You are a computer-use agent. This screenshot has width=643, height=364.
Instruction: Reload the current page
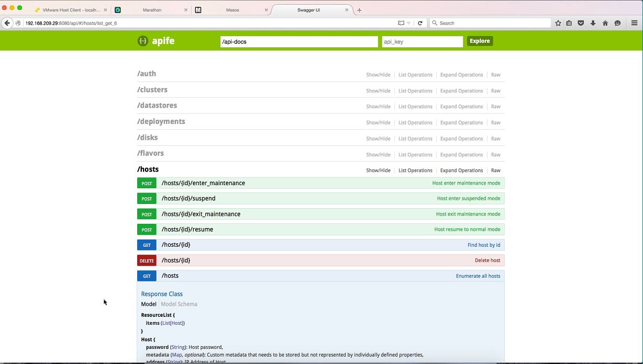point(420,23)
